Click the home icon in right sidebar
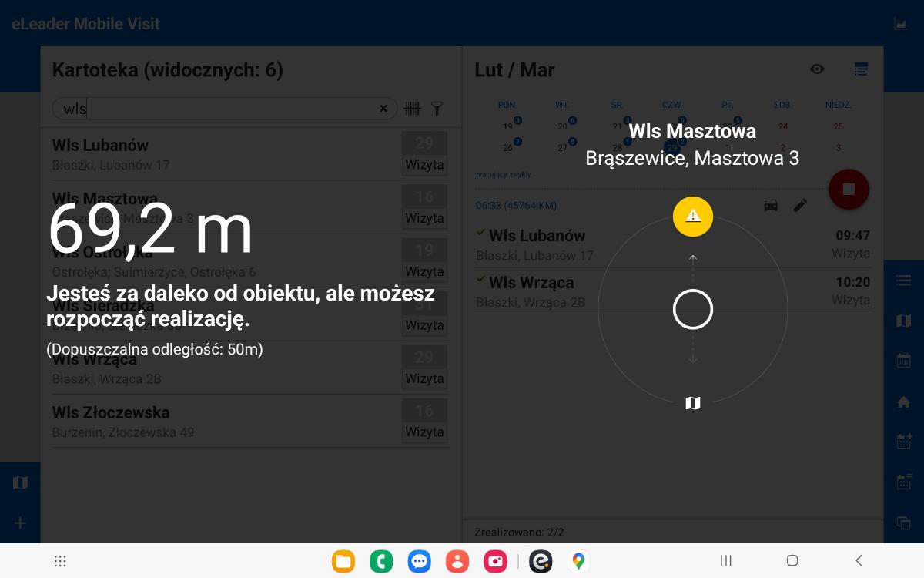This screenshot has width=924, height=578. [904, 402]
